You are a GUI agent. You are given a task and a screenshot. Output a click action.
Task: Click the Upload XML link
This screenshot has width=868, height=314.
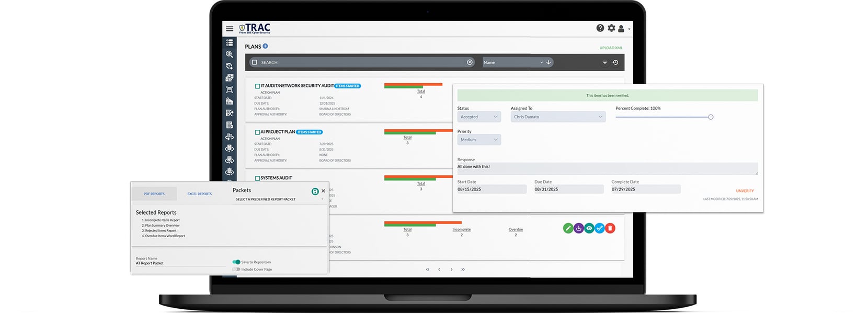(x=611, y=48)
